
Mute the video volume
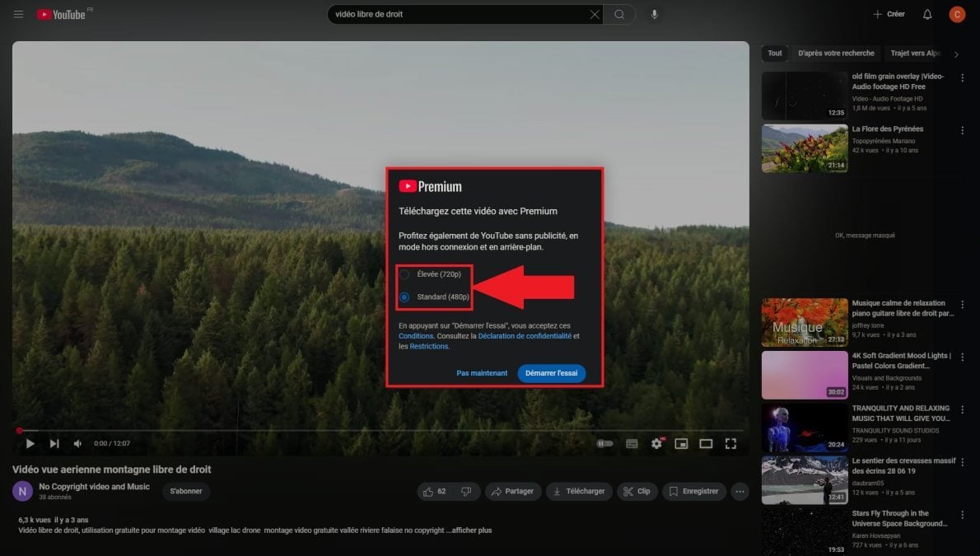tap(77, 443)
